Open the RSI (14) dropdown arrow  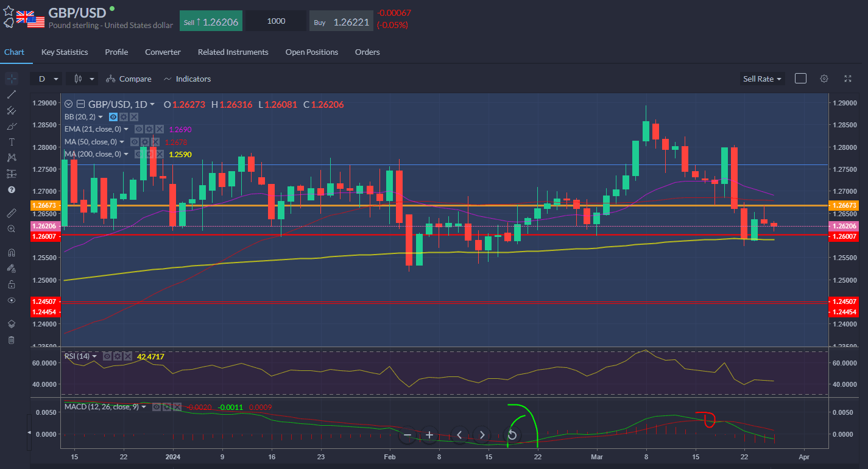(94, 356)
